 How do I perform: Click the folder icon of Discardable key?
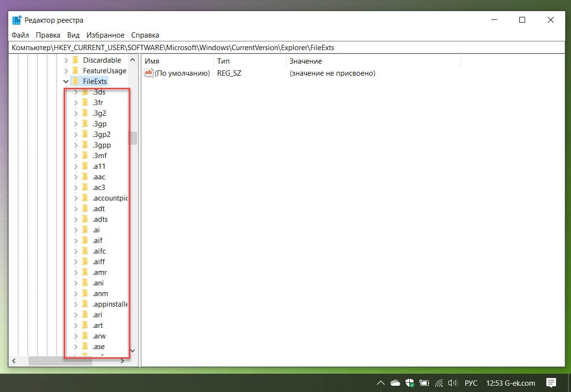click(75, 60)
